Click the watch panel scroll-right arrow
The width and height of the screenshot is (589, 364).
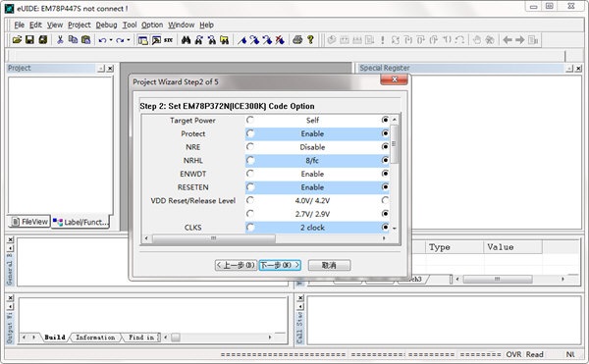click(562, 279)
